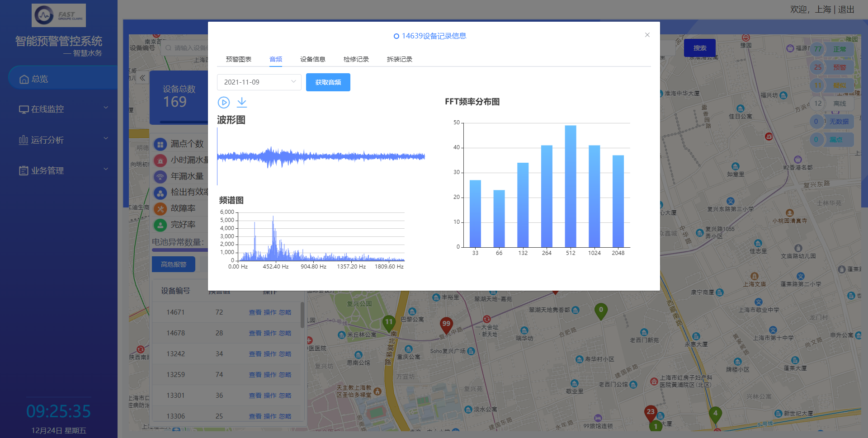The image size is (868, 438).
Task: Expand the 业务管理 menu arrow
Action: [x=106, y=169]
